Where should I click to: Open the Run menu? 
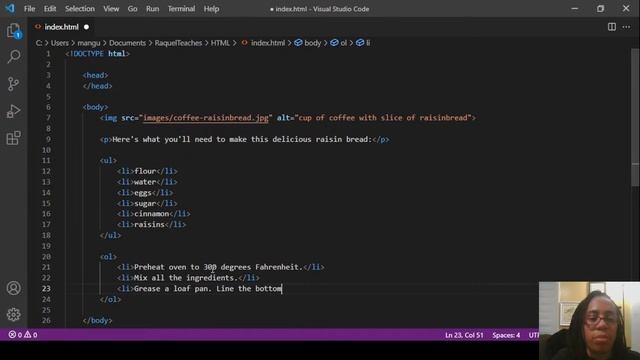pyautogui.click(x=152, y=9)
